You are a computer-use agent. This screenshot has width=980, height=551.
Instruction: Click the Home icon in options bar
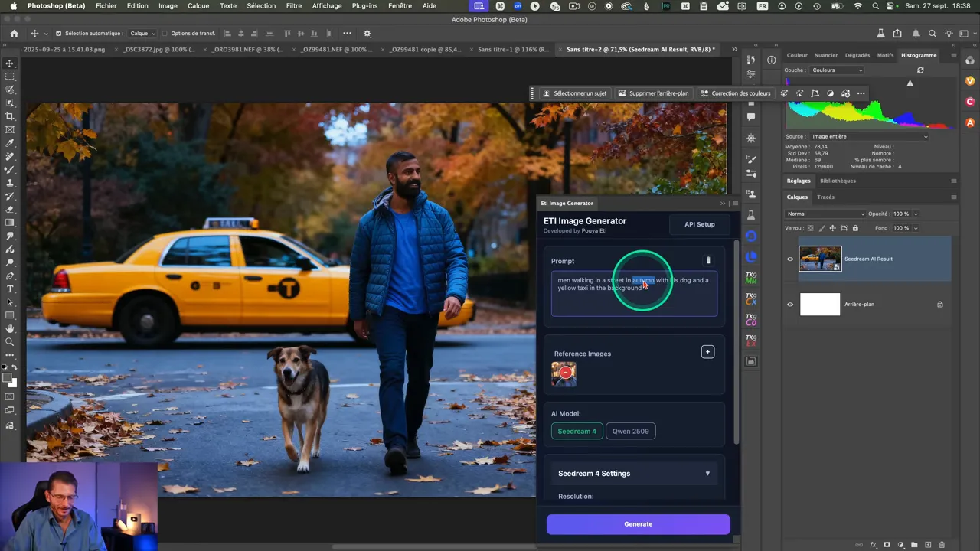(x=14, y=34)
